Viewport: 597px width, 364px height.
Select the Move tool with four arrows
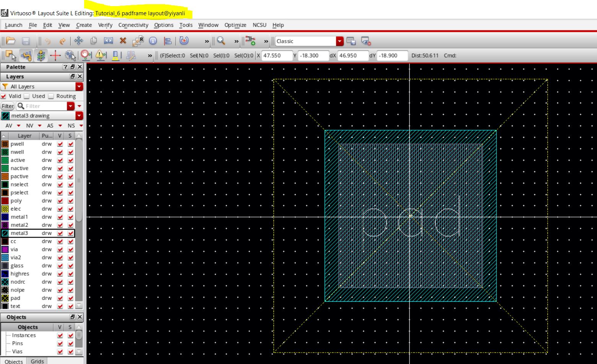(x=78, y=41)
